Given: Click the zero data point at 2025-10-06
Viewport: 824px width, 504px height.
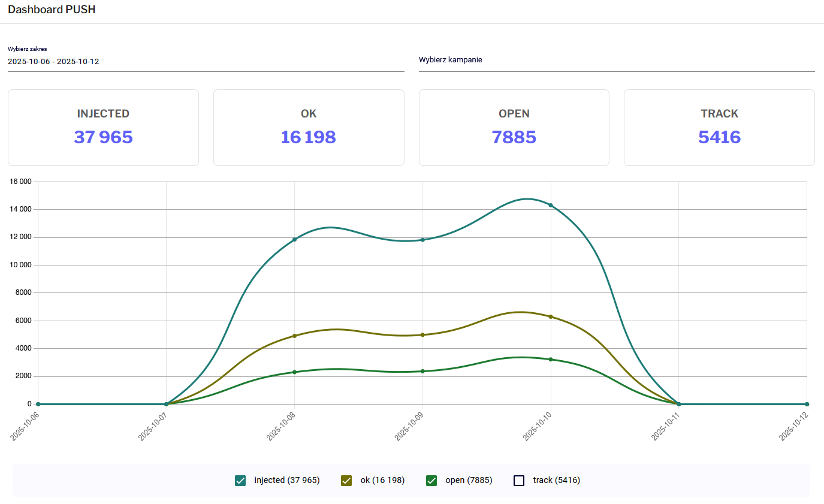Looking at the screenshot, I should tap(38, 404).
